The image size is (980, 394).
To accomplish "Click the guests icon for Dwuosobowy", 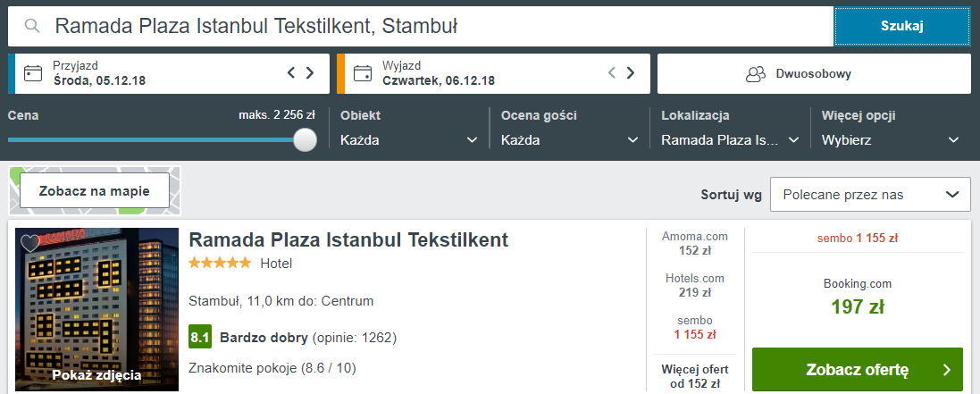I will (757, 73).
